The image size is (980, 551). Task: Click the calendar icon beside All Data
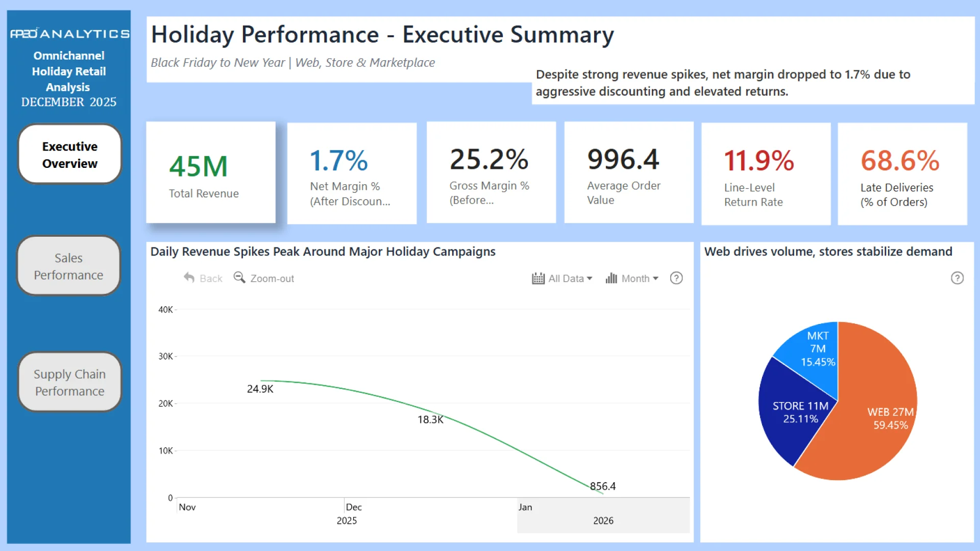pos(538,279)
